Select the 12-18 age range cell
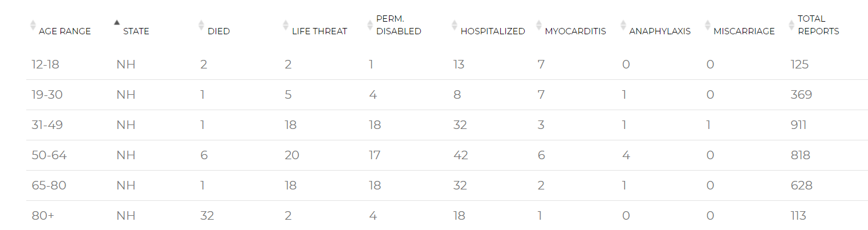 46,64
